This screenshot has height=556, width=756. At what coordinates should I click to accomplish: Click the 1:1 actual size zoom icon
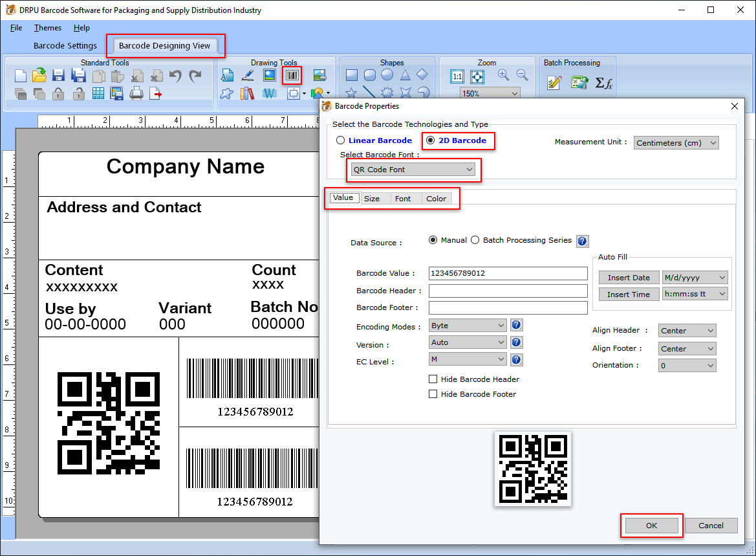[457, 76]
